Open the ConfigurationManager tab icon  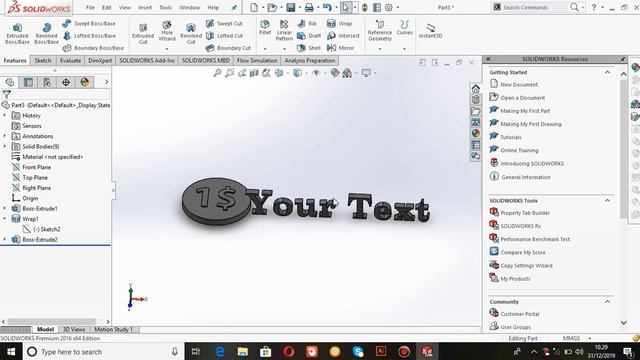point(47,82)
